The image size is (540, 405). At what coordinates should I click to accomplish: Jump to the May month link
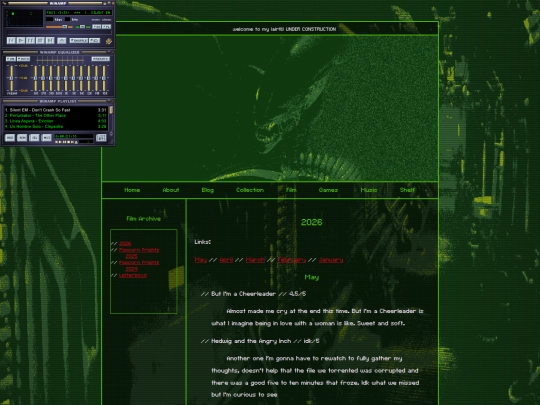[200, 260]
